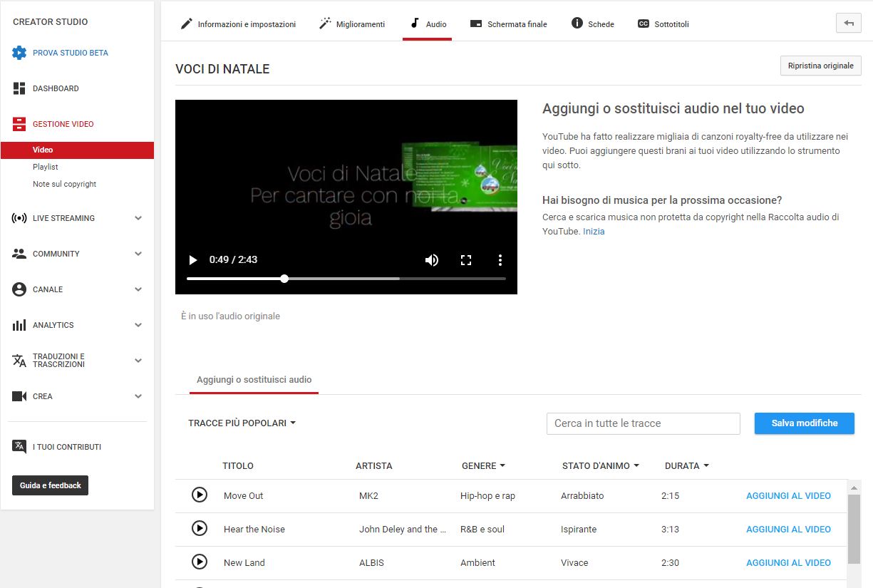Open Note sul copyright

(x=65, y=184)
